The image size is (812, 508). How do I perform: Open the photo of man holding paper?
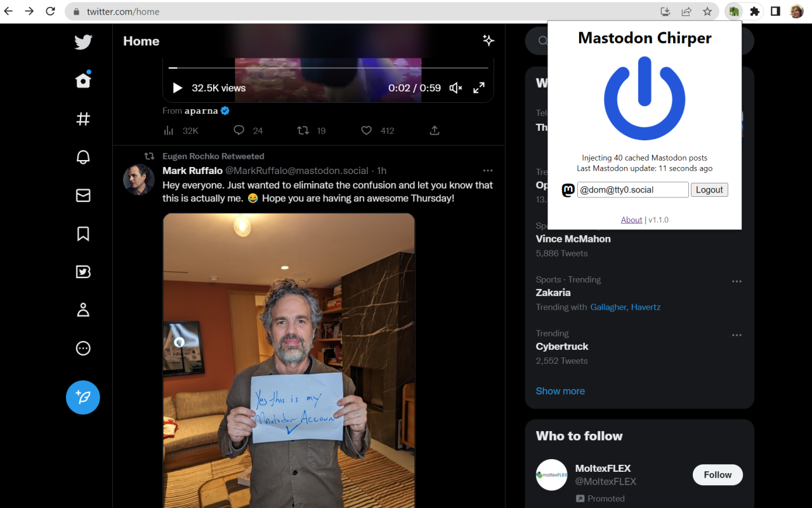click(x=289, y=360)
